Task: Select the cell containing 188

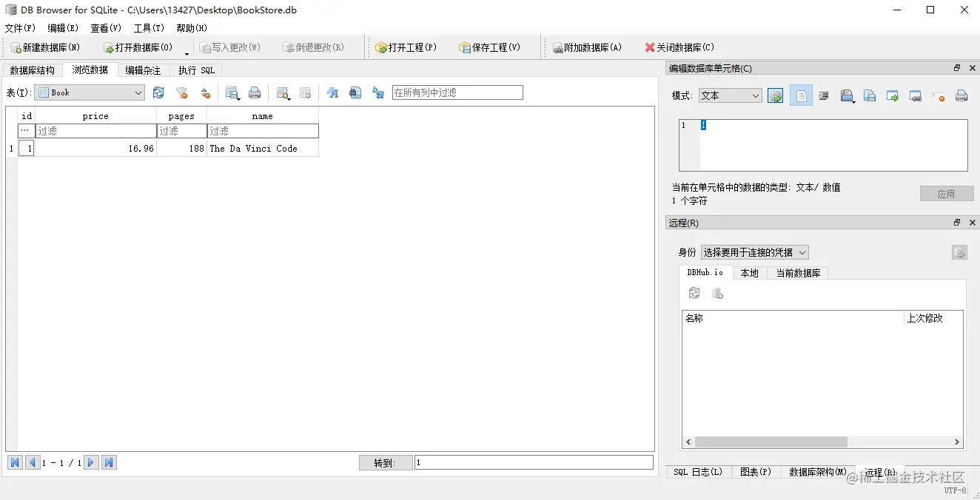Action: coord(182,148)
